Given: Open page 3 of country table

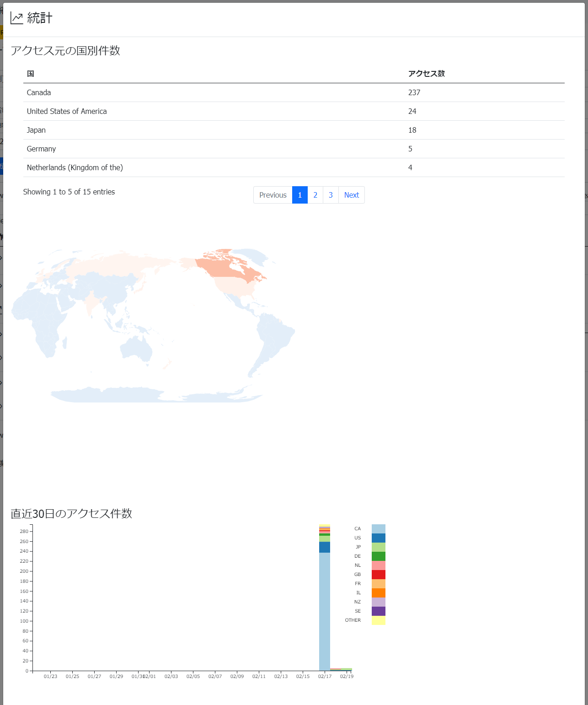Looking at the screenshot, I should click(331, 195).
